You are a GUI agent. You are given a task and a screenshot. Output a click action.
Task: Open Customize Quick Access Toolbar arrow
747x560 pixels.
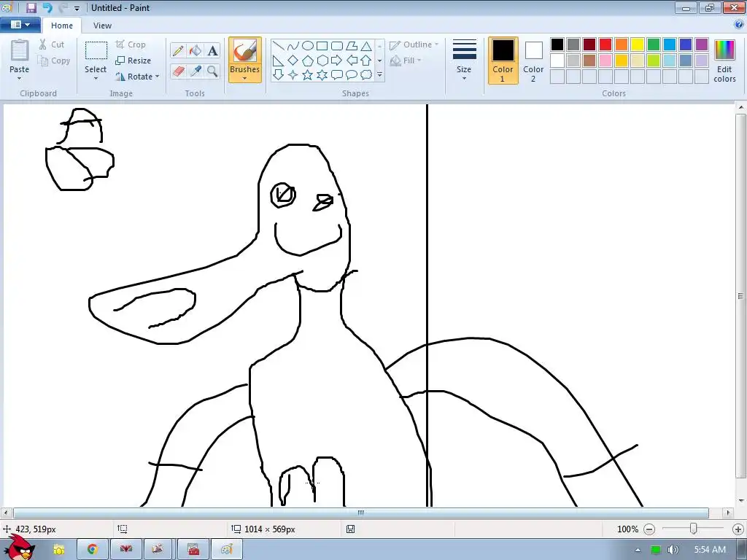pyautogui.click(x=77, y=8)
